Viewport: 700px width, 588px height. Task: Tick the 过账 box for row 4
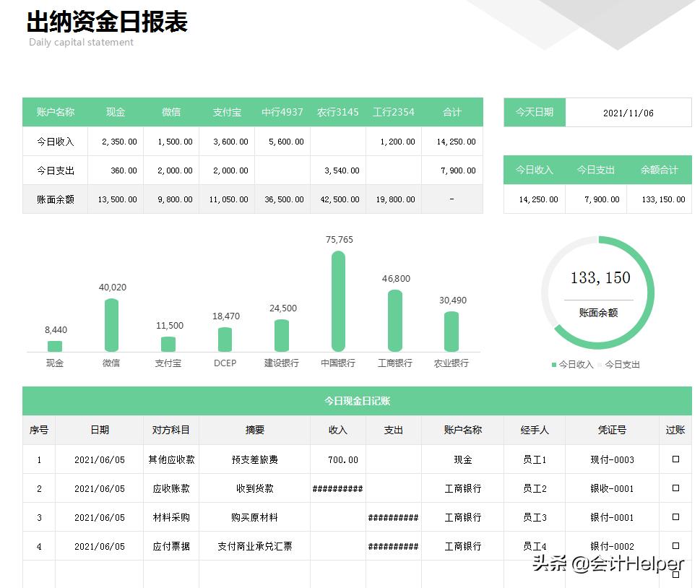675,546
